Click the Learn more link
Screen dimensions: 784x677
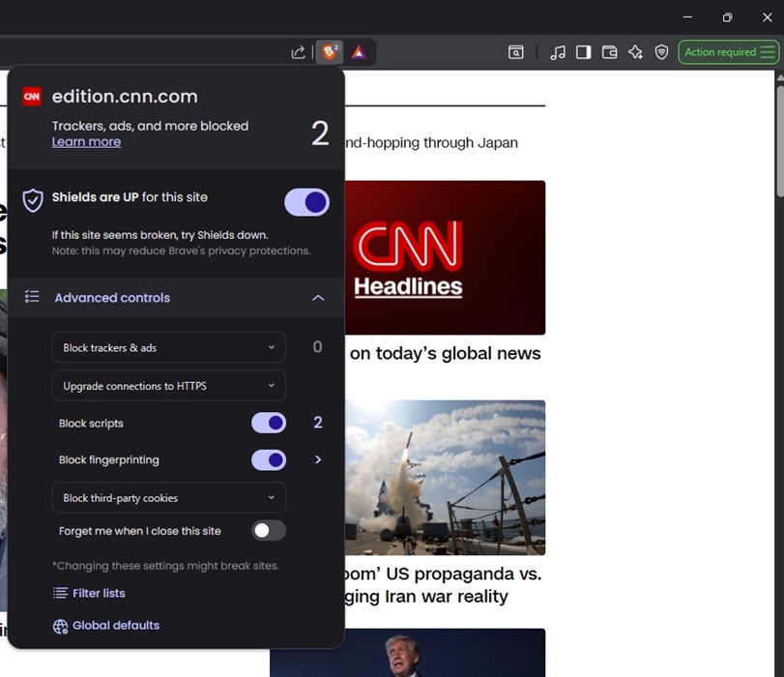pos(86,142)
